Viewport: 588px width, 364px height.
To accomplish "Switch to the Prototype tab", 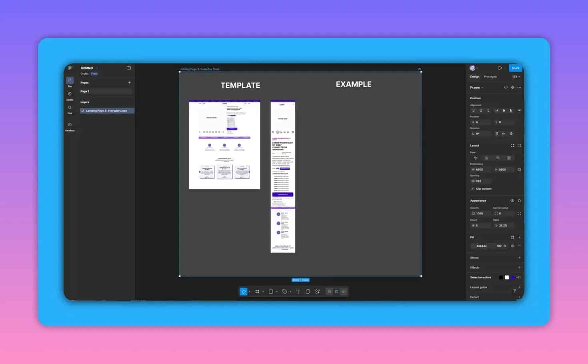I will click(x=490, y=76).
